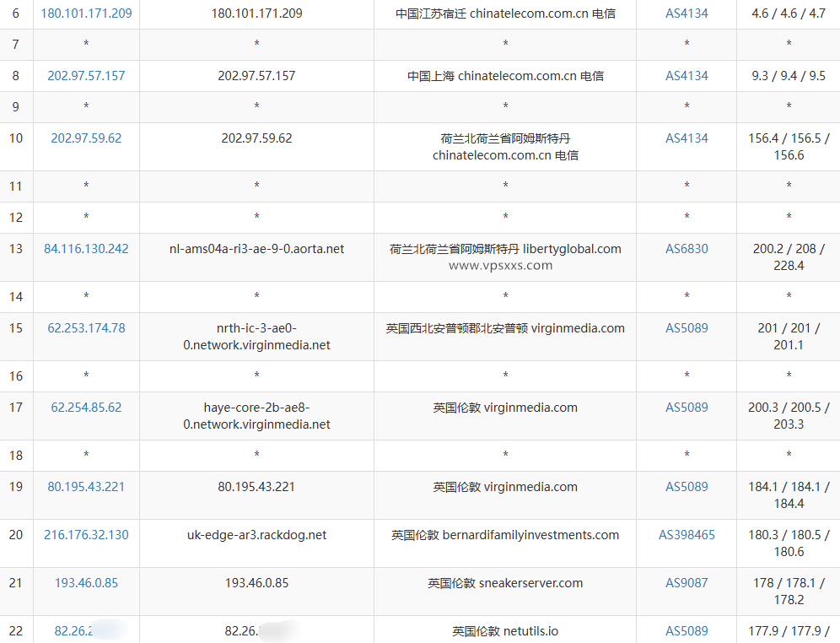The image size is (840, 643).
Task: Open IP link 62.254.85.62
Action: 86,408
